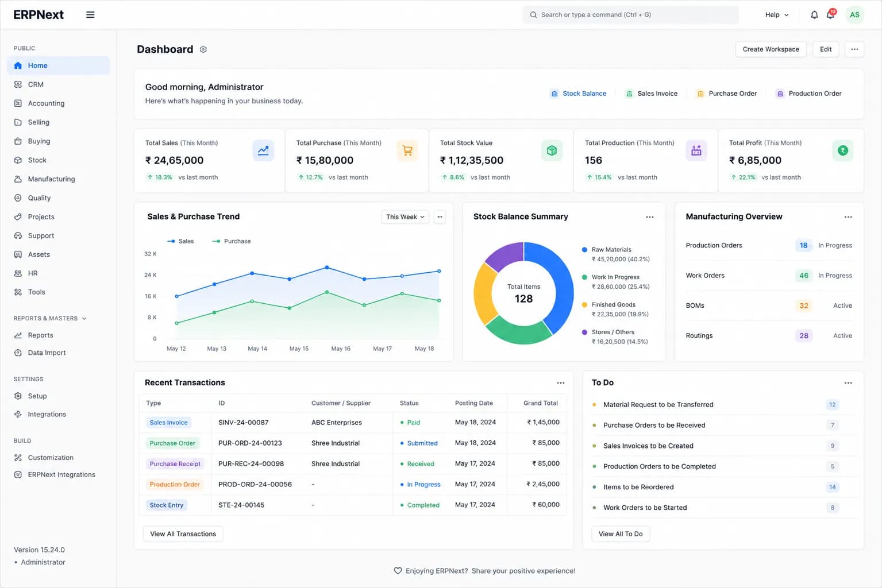The width and height of the screenshot is (882, 588).
Task: Open the Stock Balance shortcut link
Action: coord(579,94)
